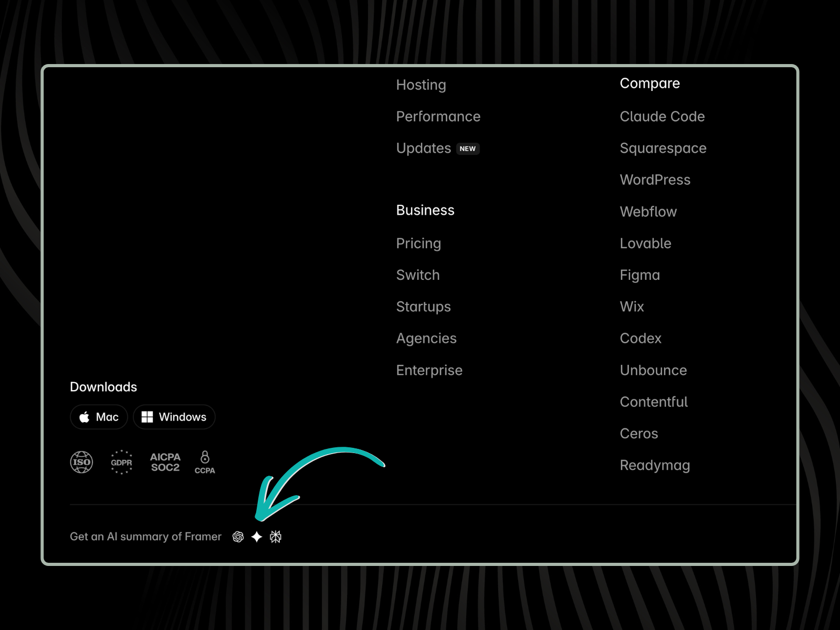Screen dimensions: 840x630
Task: Click the Startups link under Business
Action: [x=424, y=307]
